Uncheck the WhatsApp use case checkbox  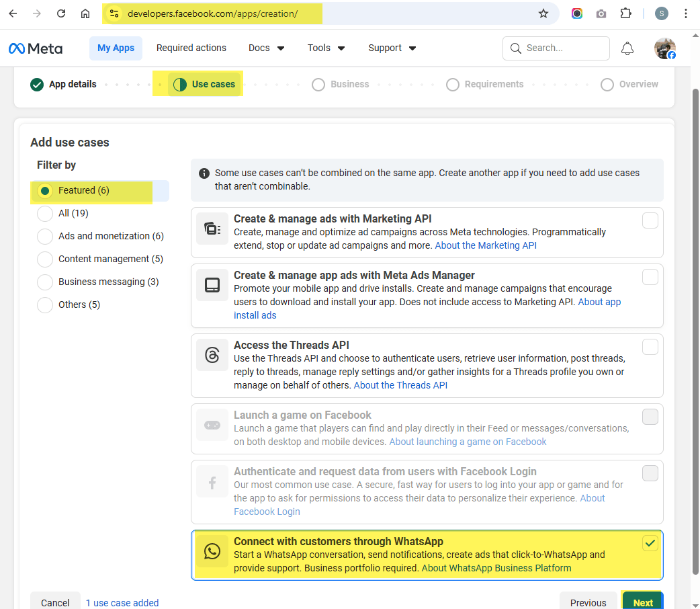650,544
